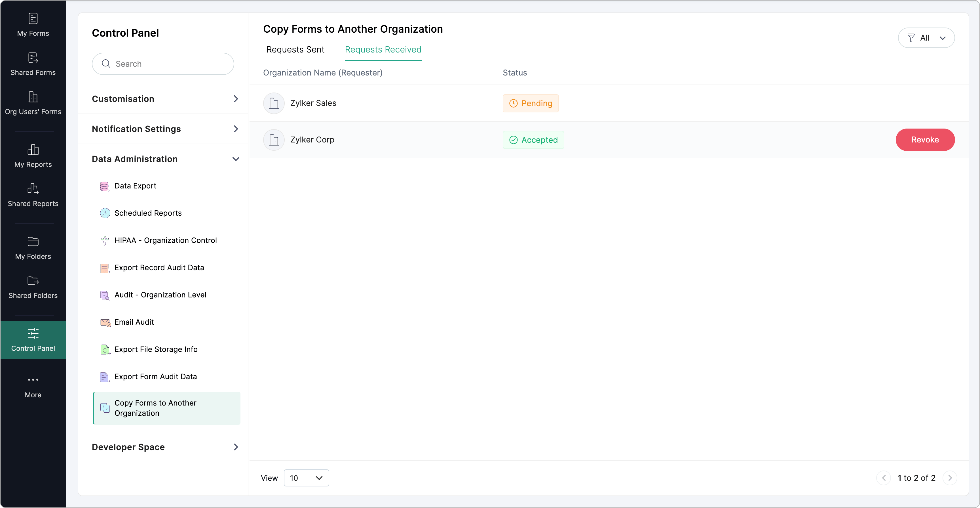Open the All filter dropdown
The height and width of the screenshot is (508, 980).
[x=926, y=38]
